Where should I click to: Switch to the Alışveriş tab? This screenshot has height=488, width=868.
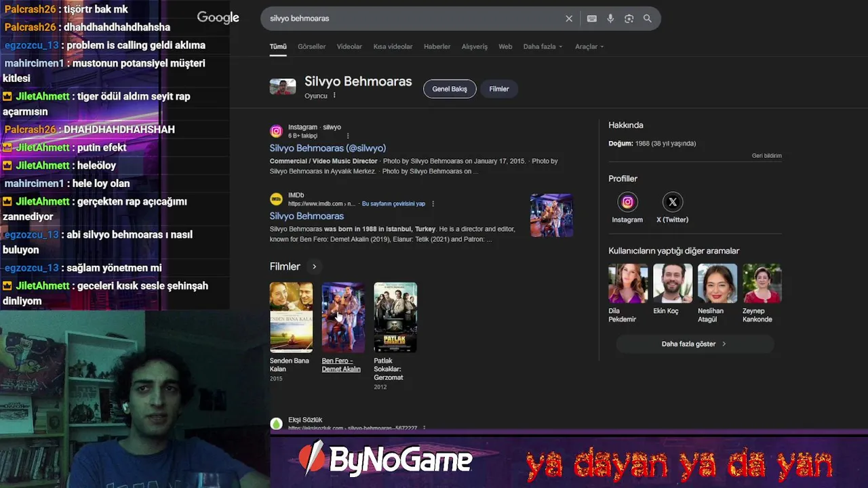(x=475, y=47)
